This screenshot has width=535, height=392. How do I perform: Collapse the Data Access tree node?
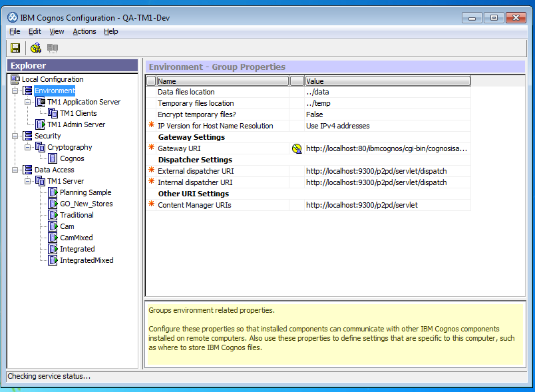point(15,170)
